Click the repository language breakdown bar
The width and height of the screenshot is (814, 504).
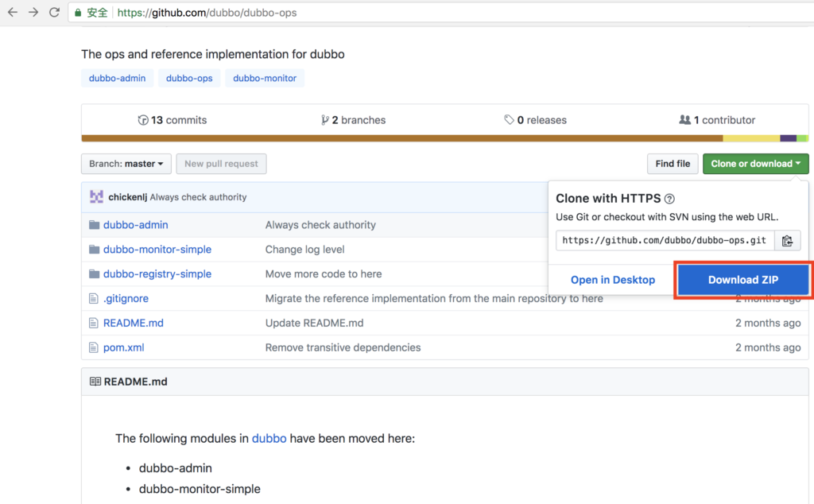tap(445, 138)
